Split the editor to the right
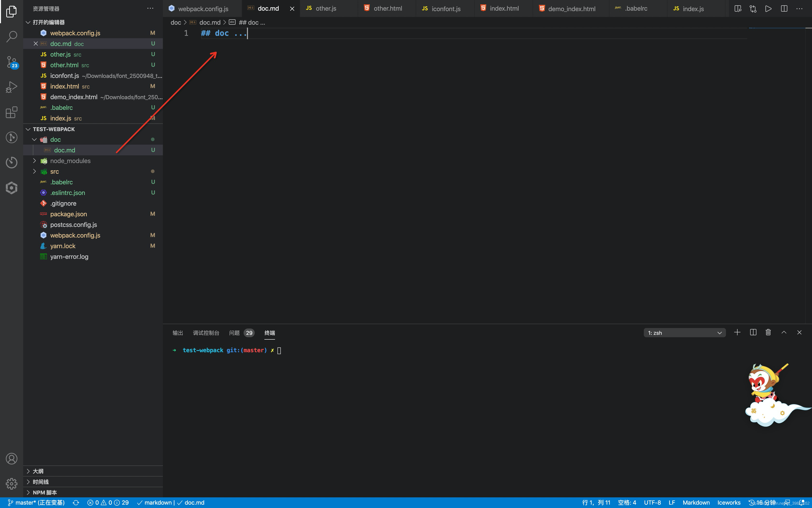The width and height of the screenshot is (812, 508). (x=784, y=9)
